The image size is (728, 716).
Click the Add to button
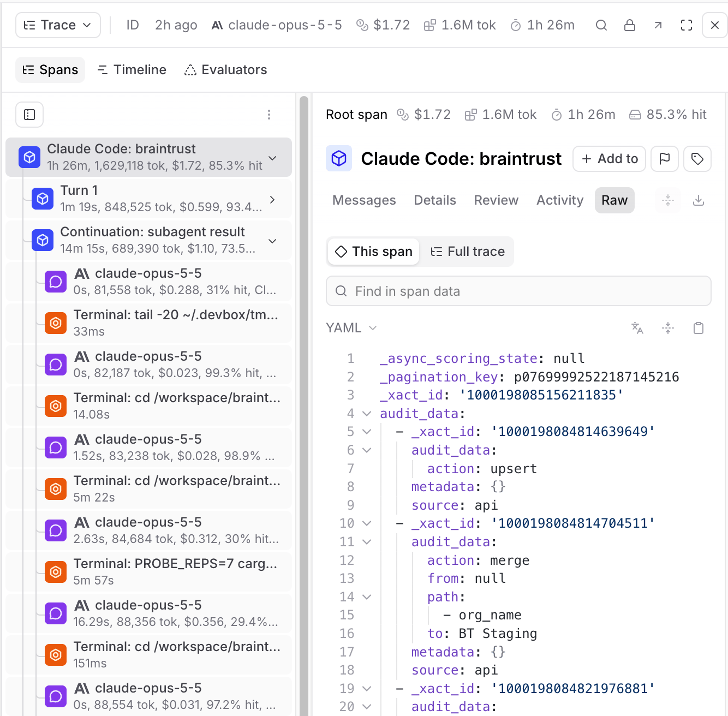[610, 159]
